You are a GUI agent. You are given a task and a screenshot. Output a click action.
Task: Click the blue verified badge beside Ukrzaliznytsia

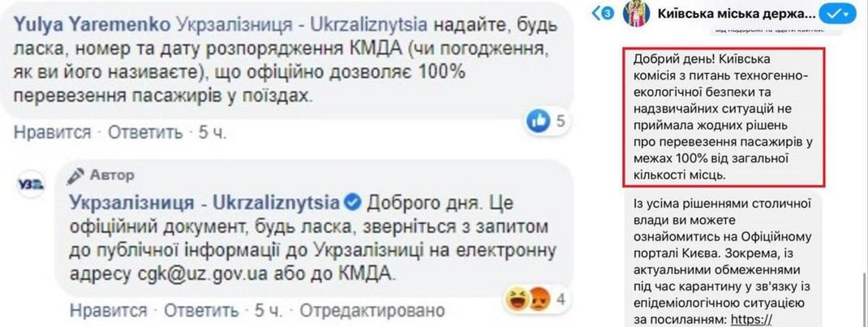pos(353,201)
